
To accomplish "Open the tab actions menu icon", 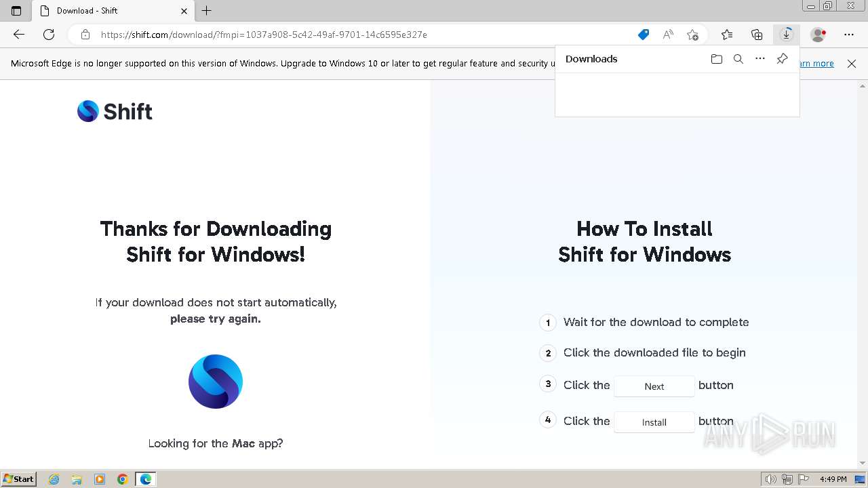I will [16, 11].
